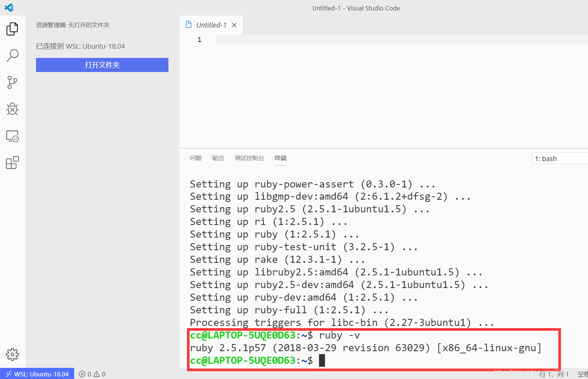Open the Manage gear icon
Screen dimensions: 588x379
click(x=12, y=355)
